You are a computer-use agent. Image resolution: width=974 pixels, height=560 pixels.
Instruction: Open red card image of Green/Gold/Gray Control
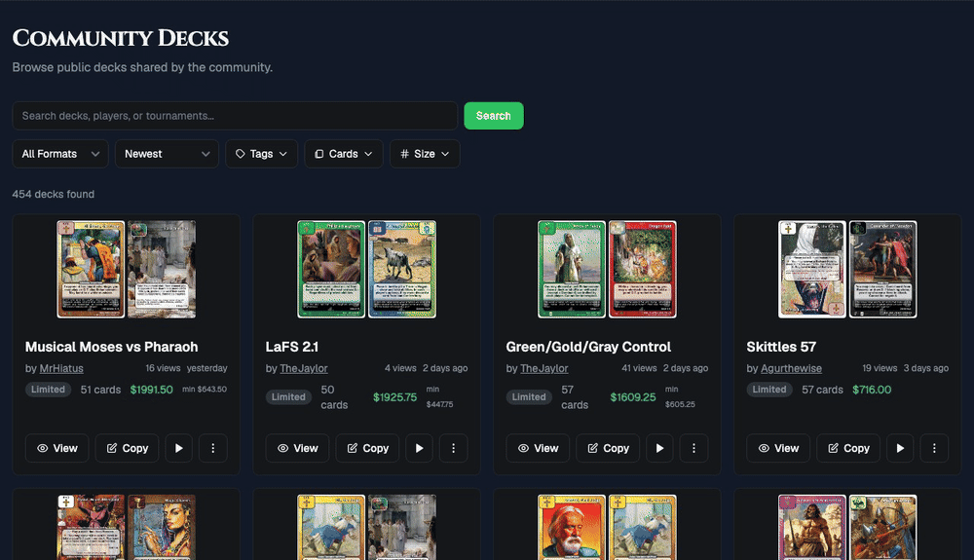(642, 270)
